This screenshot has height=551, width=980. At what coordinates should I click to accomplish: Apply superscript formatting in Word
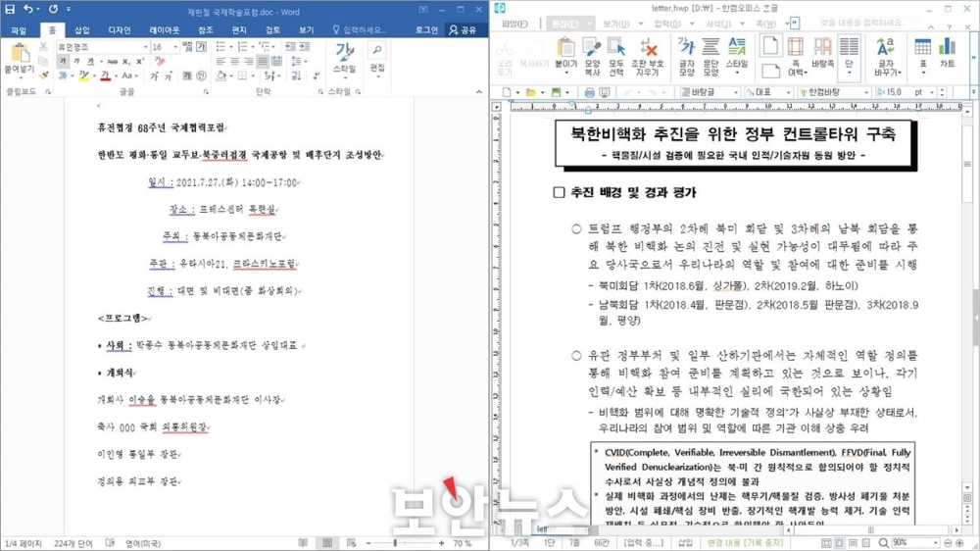140,62
